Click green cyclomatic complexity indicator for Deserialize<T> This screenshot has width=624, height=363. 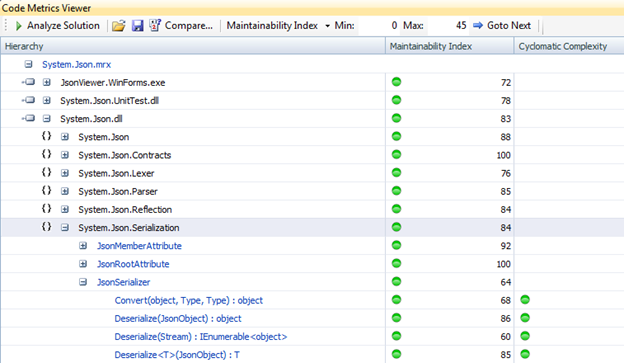point(525,354)
